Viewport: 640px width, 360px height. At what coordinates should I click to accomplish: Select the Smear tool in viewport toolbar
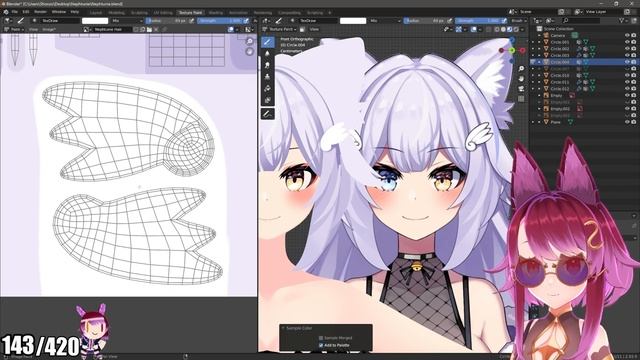267,65
